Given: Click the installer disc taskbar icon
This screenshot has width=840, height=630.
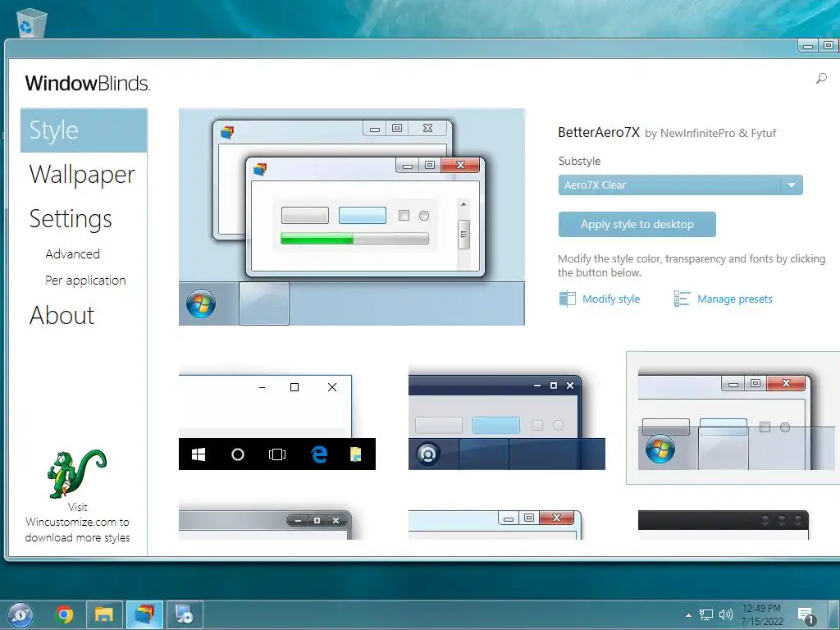Looking at the screenshot, I should pos(185,614).
